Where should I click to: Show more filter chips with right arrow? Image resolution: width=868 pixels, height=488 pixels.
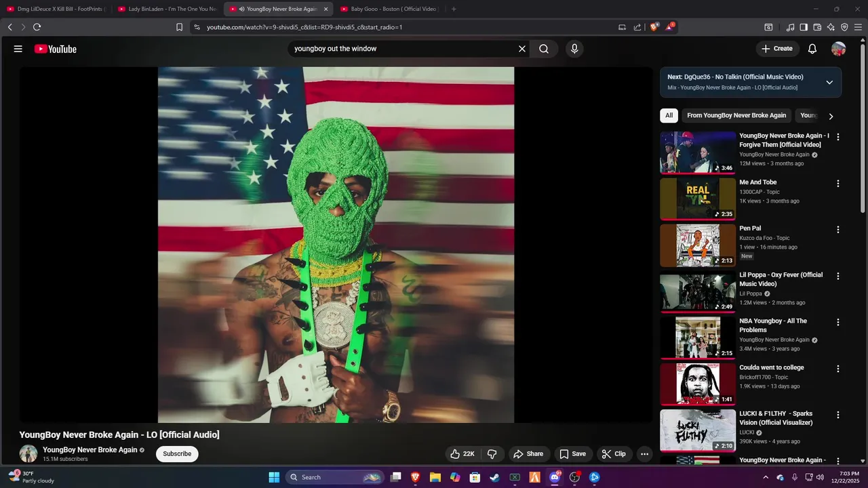pos(831,116)
